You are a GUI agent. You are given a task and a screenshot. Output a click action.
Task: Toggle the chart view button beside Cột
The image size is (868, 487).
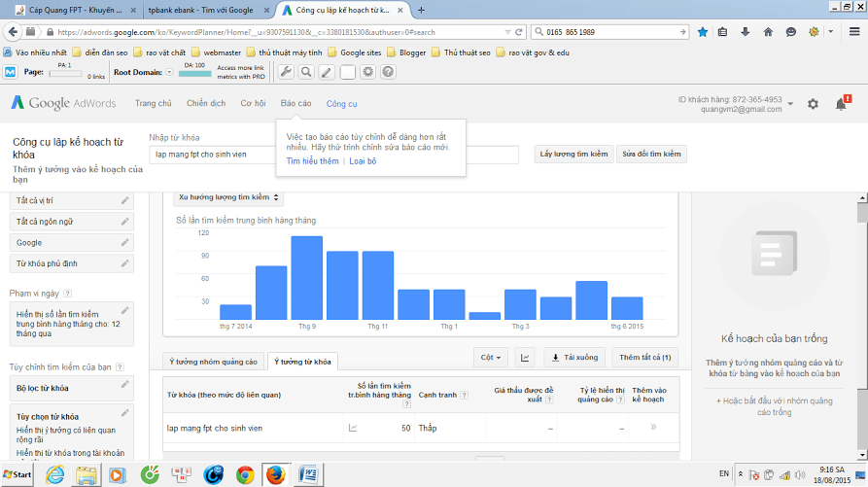[525, 358]
